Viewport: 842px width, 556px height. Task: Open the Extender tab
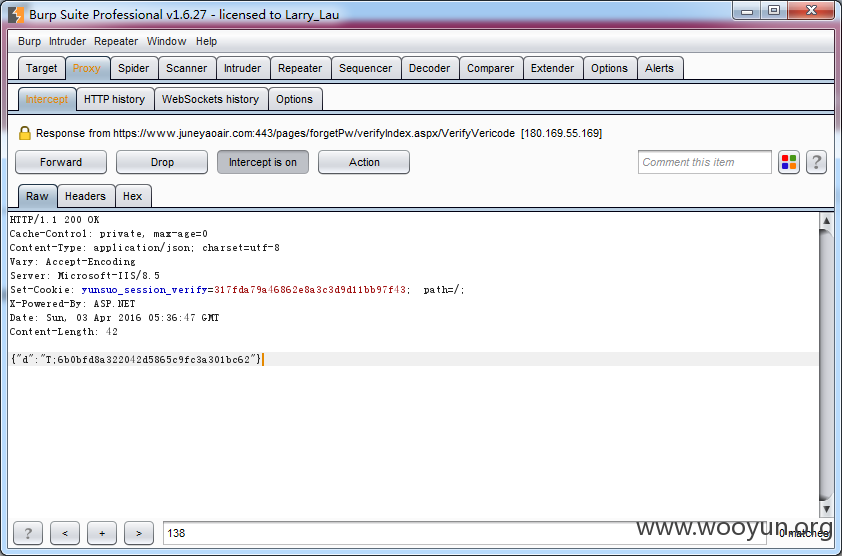point(553,68)
